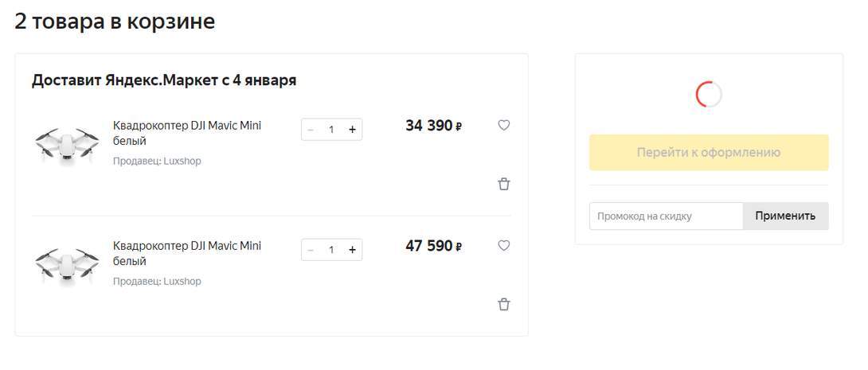Viewport: 868px width, 370px height.
Task: Focus the Промокод на скидку field
Action: (667, 216)
